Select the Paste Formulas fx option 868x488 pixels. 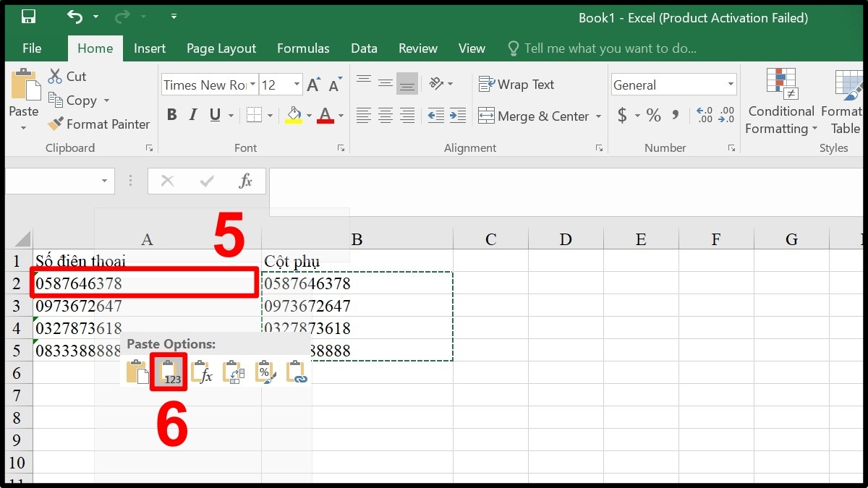202,372
